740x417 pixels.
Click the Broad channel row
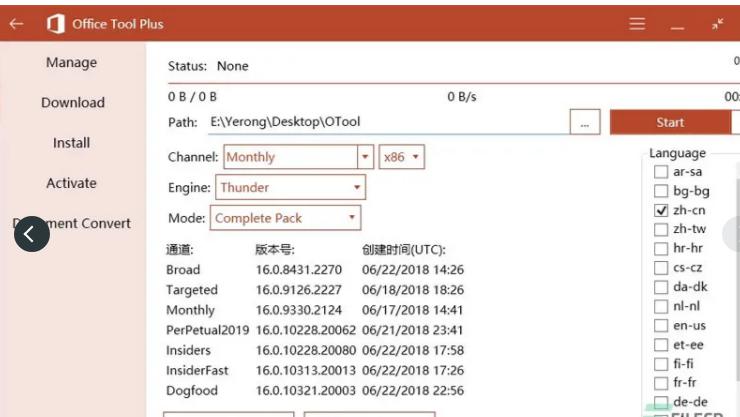point(315,270)
